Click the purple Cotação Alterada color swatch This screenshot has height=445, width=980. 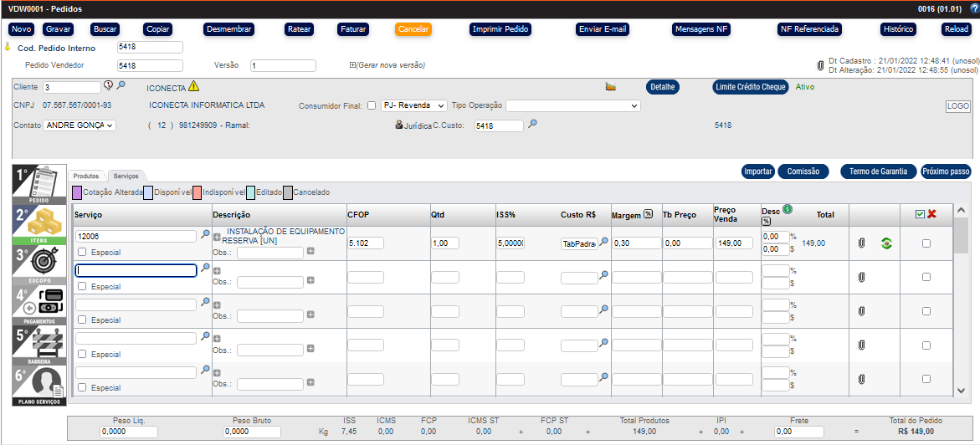pyautogui.click(x=77, y=192)
